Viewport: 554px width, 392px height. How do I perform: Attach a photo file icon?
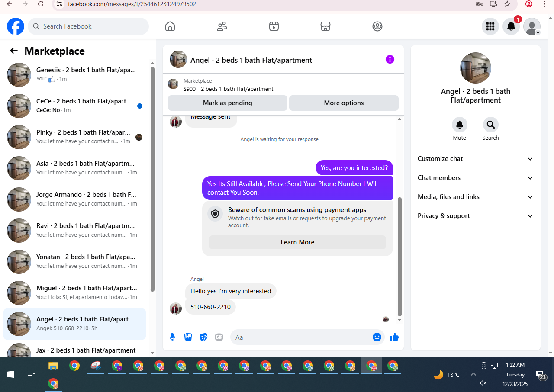(188, 337)
